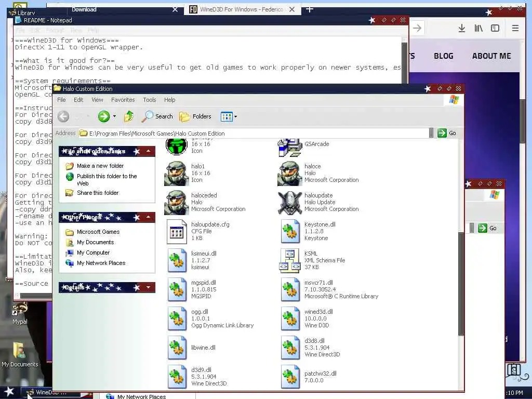Select the Keystone.dll file icon
The image size is (532, 399).
[290, 232]
